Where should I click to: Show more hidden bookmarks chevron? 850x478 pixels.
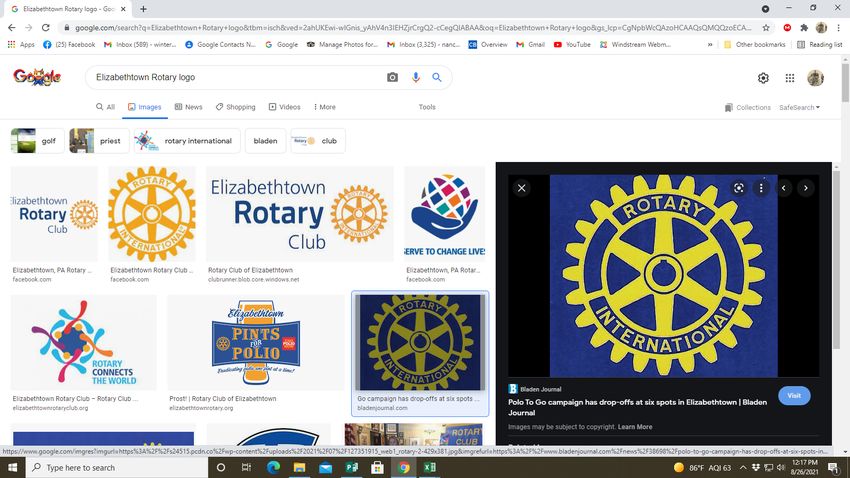tap(710, 44)
